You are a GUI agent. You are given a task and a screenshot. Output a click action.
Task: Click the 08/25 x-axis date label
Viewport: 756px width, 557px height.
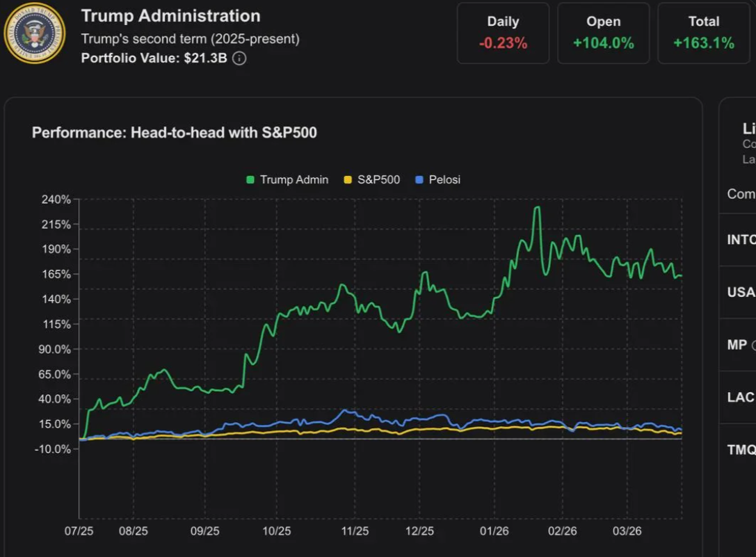click(134, 531)
